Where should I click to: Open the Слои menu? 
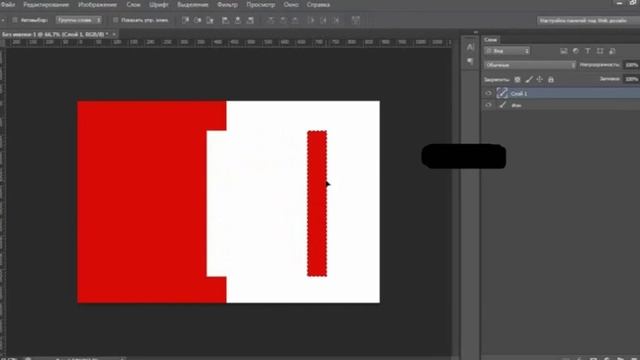point(133,5)
